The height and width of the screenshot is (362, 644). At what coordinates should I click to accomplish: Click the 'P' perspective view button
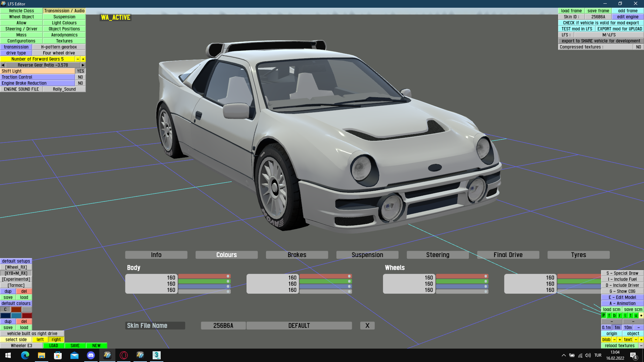604,315
